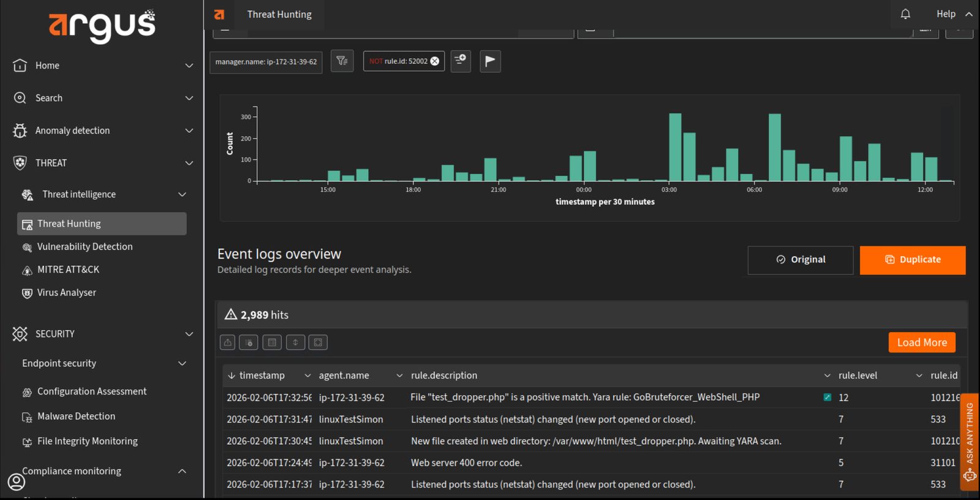980x500 pixels.
Task: Select MITRE ATT&CK in the sidebar
Action: [x=68, y=270]
